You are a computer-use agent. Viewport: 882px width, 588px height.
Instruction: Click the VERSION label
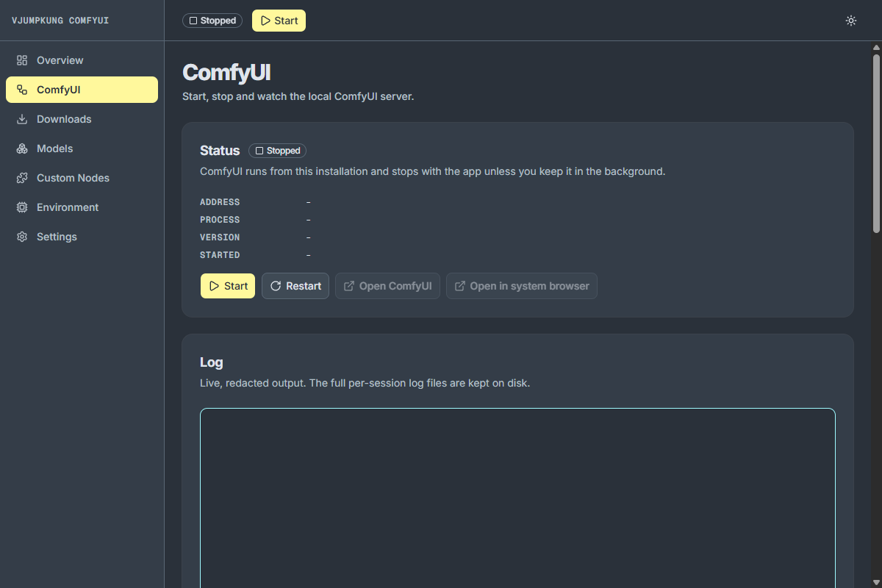220,237
